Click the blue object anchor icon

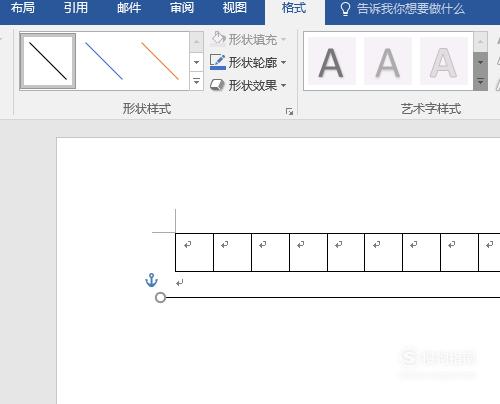[x=151, y=280]
